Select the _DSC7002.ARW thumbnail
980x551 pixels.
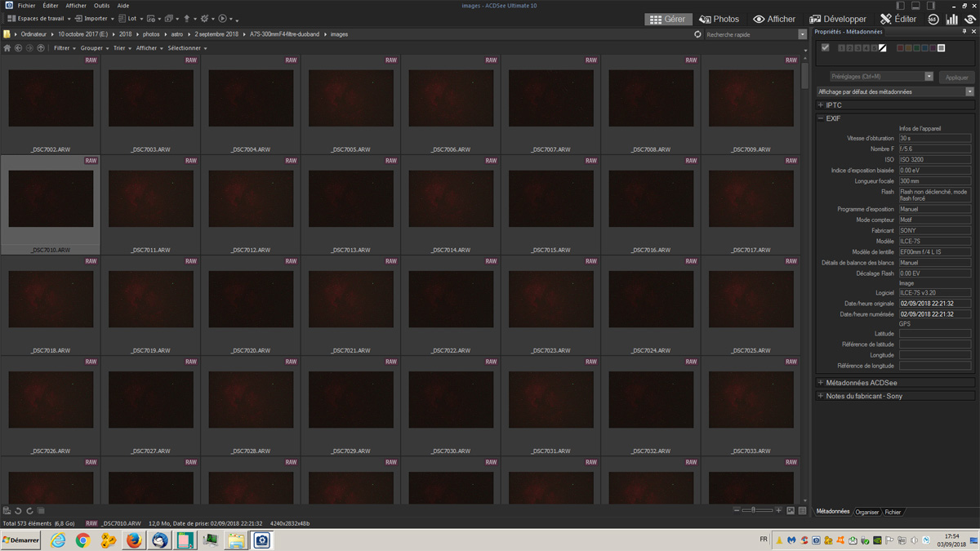coord(51,104)
